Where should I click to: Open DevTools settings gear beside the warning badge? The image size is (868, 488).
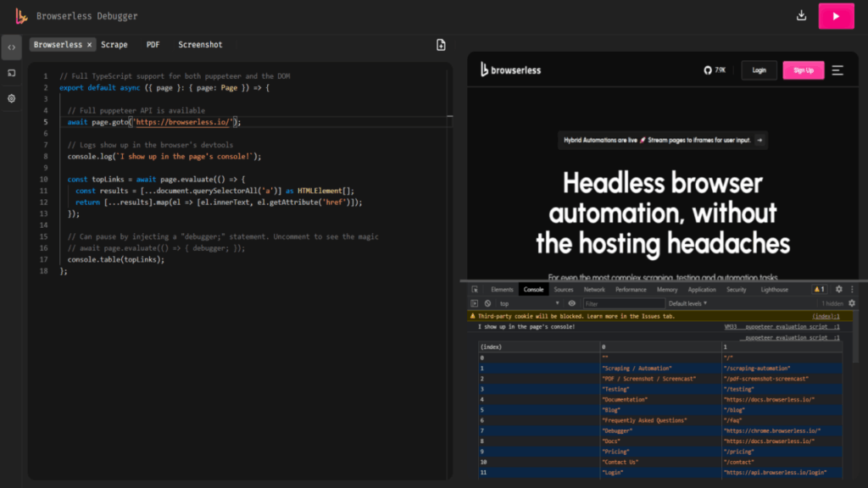pos(838,290)
